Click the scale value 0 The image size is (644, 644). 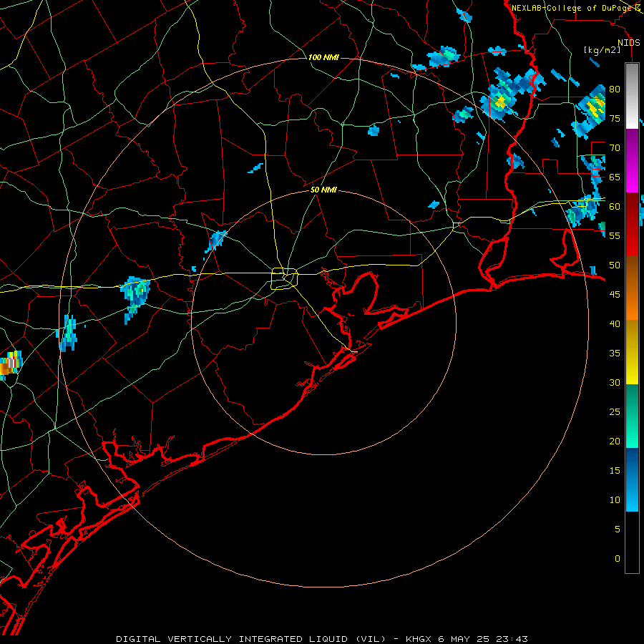pos(618,559)
